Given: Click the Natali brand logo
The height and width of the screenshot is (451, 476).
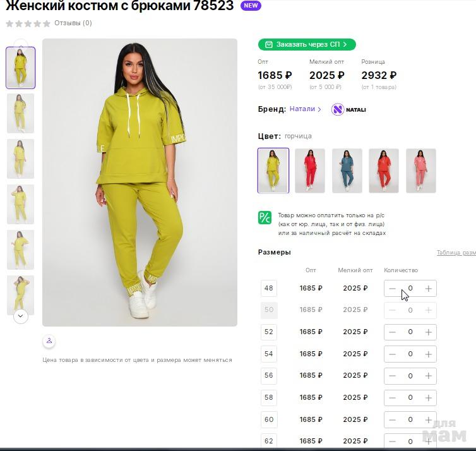Looking at the screenshot, I should point(348,109).
